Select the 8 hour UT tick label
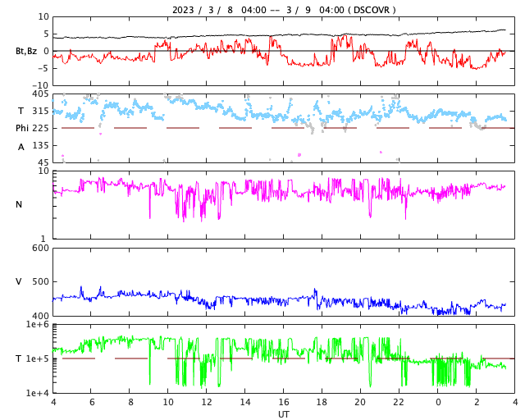 tap(130, 402)
